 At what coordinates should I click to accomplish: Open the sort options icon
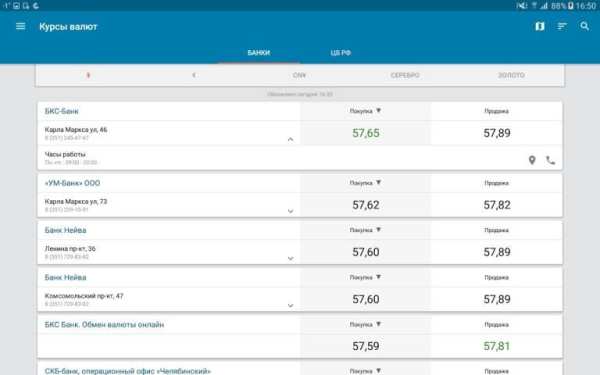[562, 26]
